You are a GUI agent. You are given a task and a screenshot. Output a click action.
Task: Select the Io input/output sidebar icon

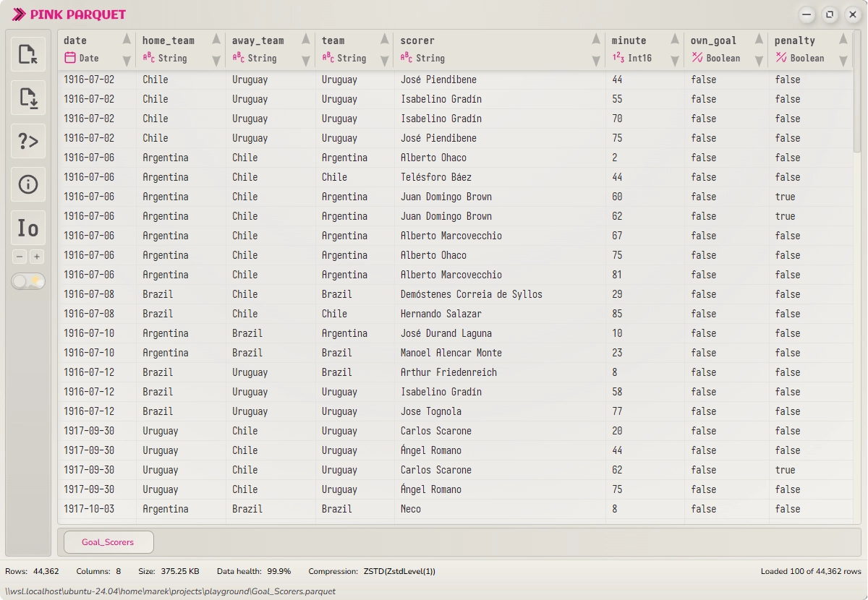(x=27, y=228)
